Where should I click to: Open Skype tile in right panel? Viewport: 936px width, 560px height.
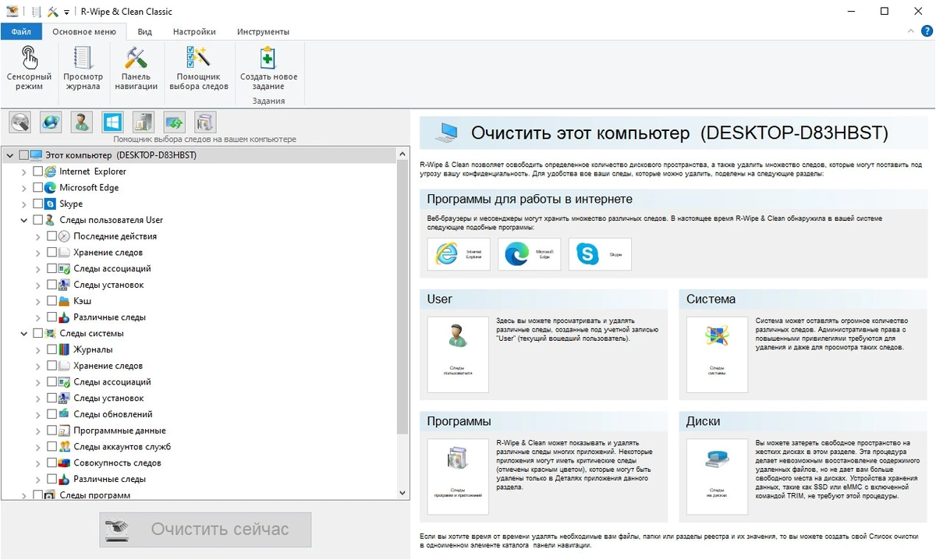pos(600,254)
